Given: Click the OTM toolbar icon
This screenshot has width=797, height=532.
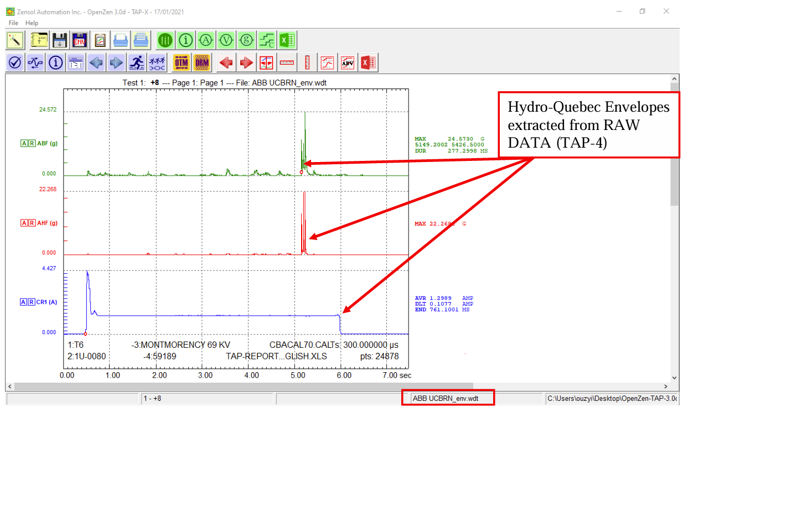Looking at the screenshot, I should tap(182, 62).
